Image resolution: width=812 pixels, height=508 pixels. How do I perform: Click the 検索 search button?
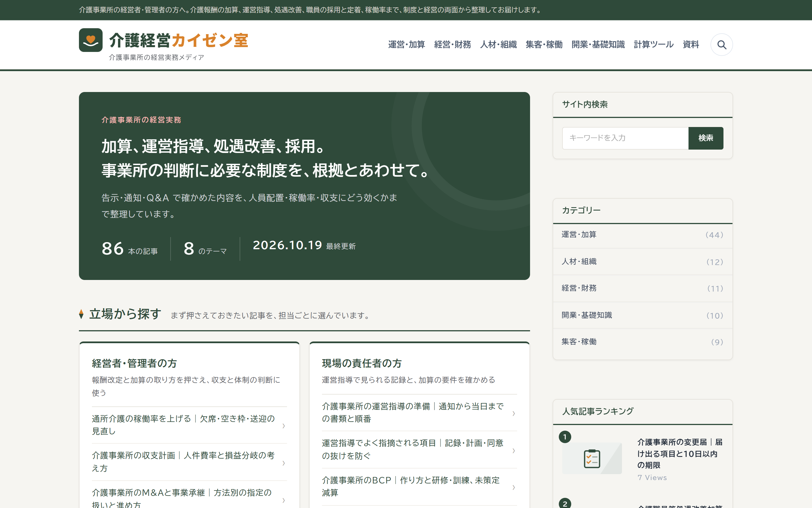706,138
